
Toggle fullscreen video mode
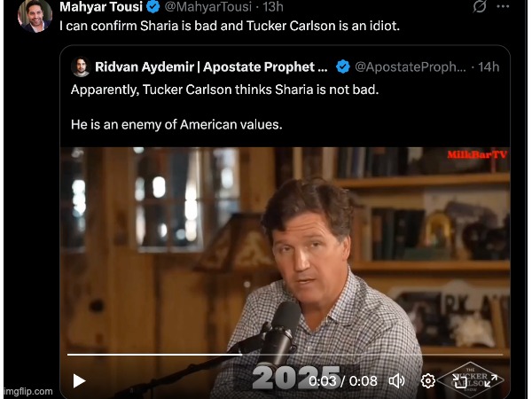(x=491, y=381)
